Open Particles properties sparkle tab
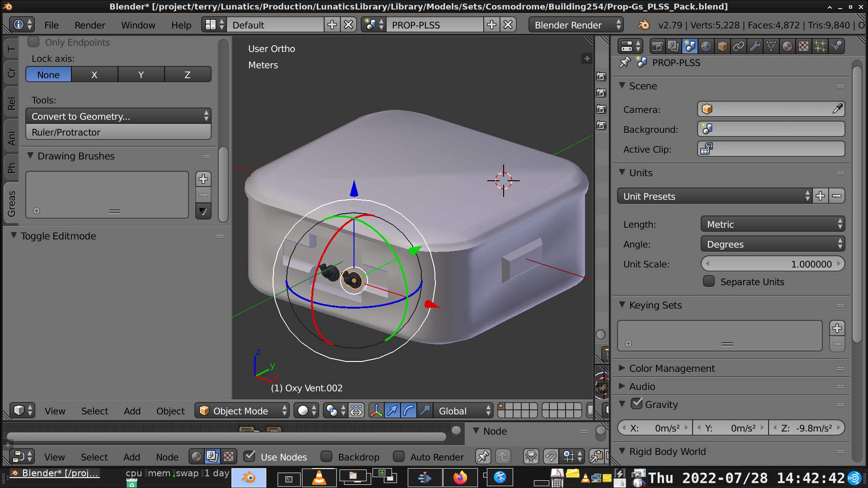 (x=820, y=46)
